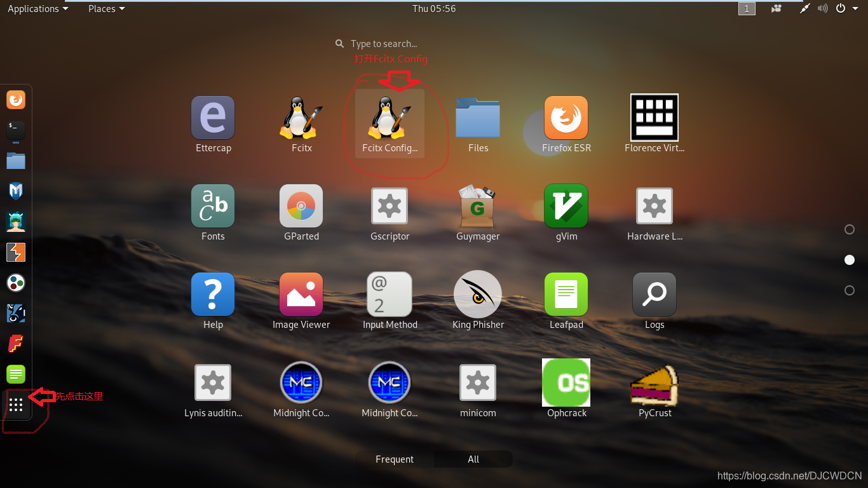The image size is (868, 488).
Task: Open the first Midnight Commander icon
Action: [x=301, y=390]
